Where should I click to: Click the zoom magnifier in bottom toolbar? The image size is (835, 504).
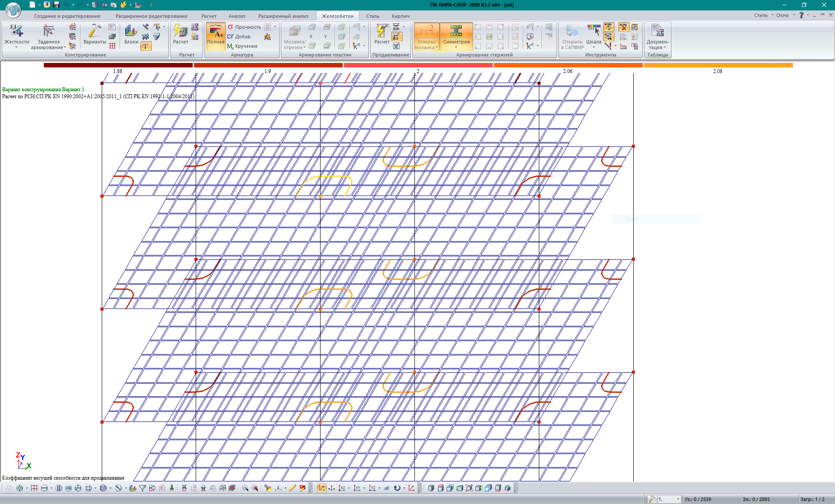(245, 488)
